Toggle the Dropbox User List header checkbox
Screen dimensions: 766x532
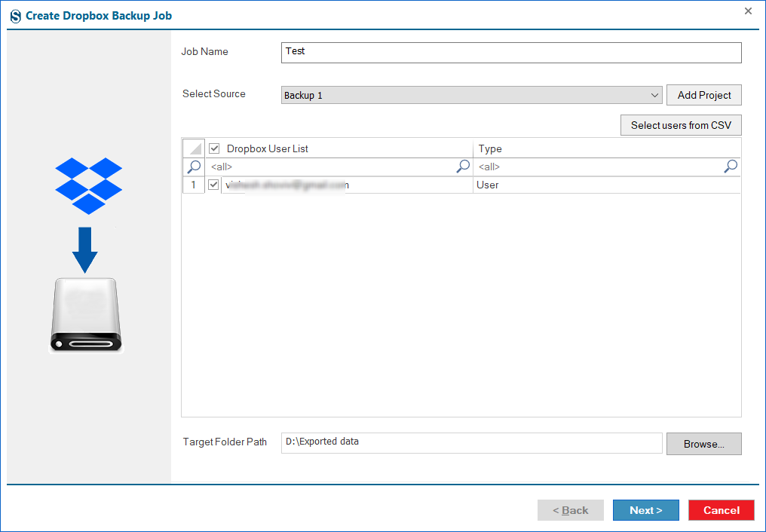(x=214, y=148)
